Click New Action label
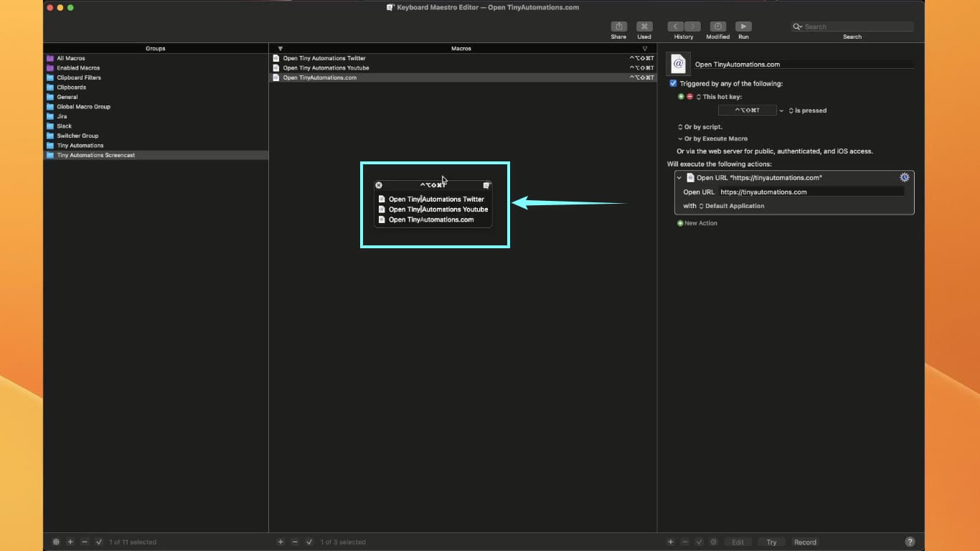980x551 pixels. (701, 223)
